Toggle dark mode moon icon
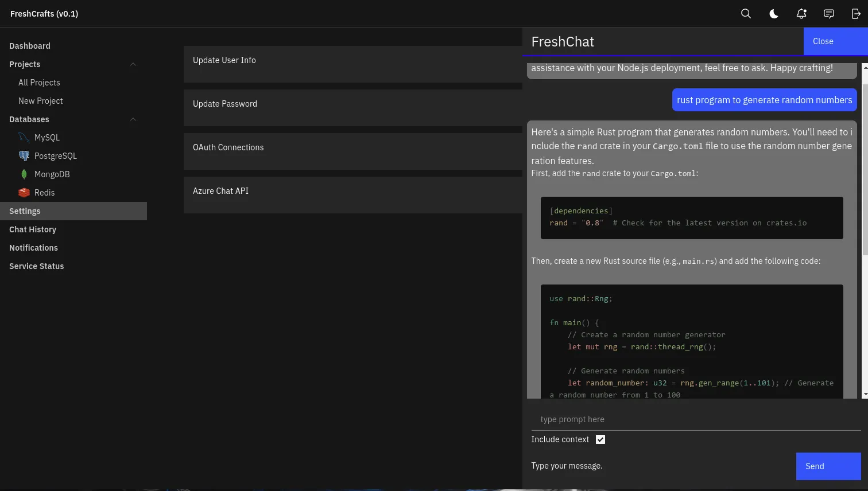 [x=773, y=14]
